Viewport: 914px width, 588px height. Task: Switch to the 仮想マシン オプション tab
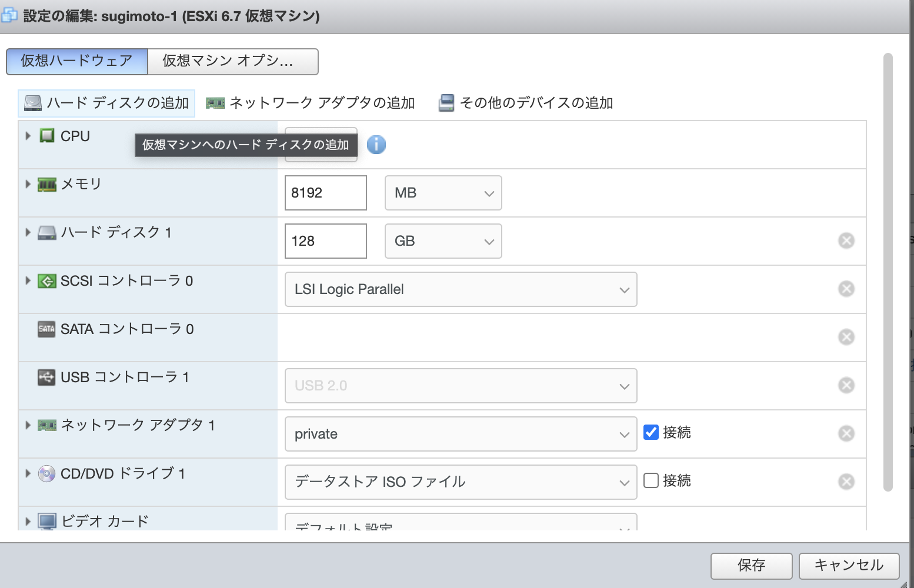click(x=232, y=62)
